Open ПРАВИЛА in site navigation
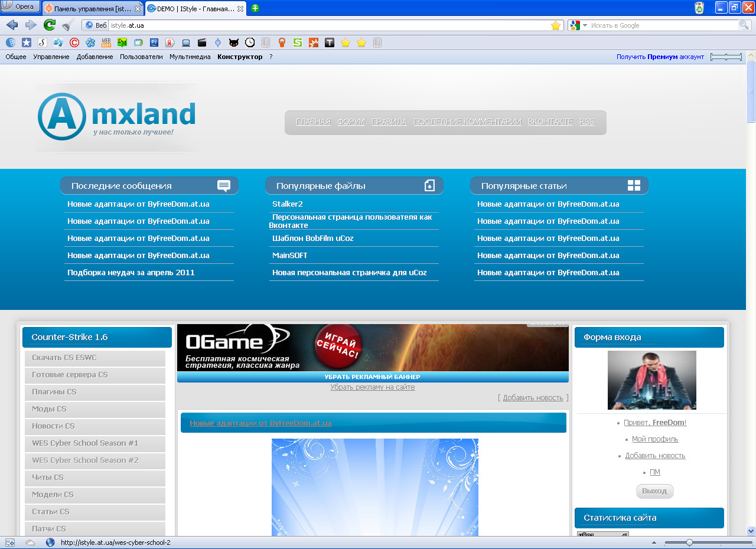The width and height of the screenshot is (756, 549). tap(389, 122)
